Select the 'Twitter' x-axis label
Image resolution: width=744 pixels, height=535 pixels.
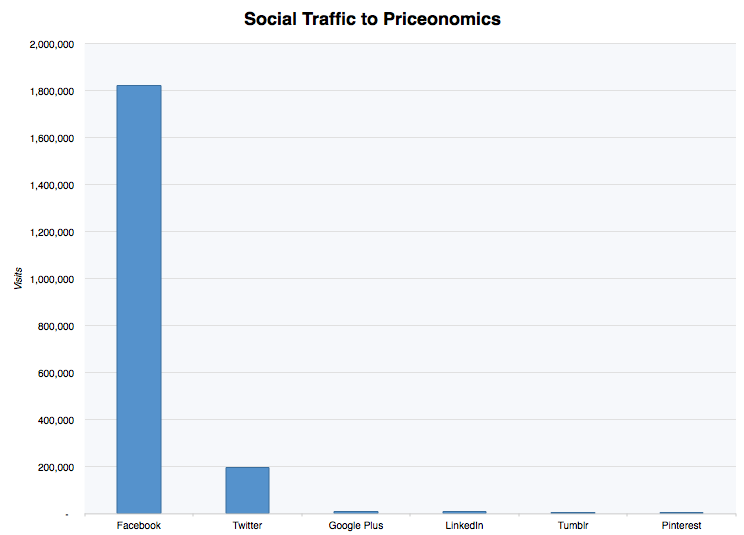click(x=247, y=525)
